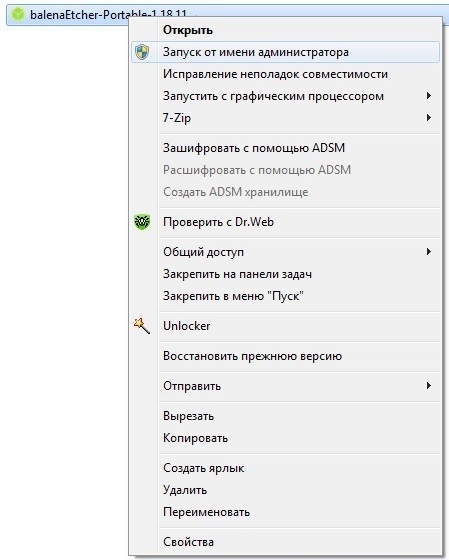Expand the Общий доступ submenu arrow
The height and width of the screenshot is (560, 449).
pos(429,252)
